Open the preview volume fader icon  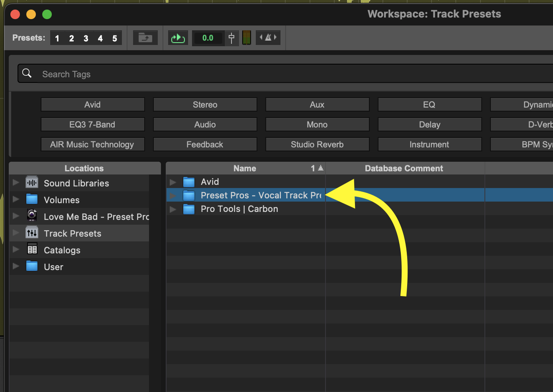click(231, 38)
